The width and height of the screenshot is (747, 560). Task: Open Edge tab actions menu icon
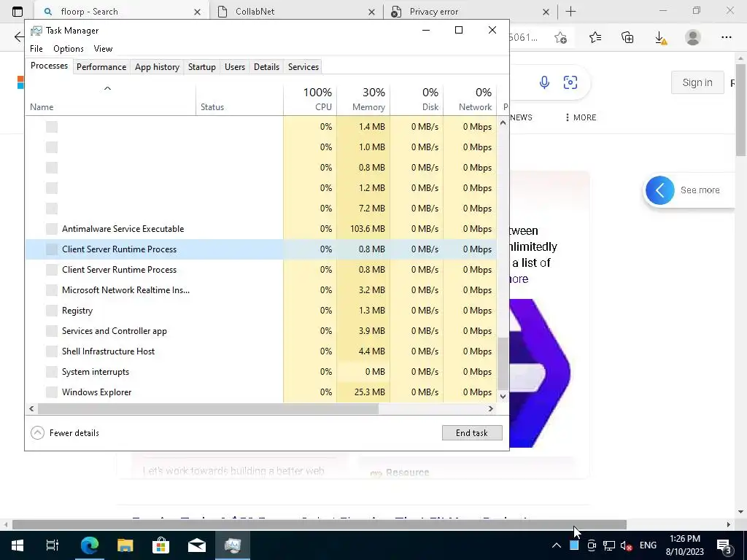click(x=18, y=12)
